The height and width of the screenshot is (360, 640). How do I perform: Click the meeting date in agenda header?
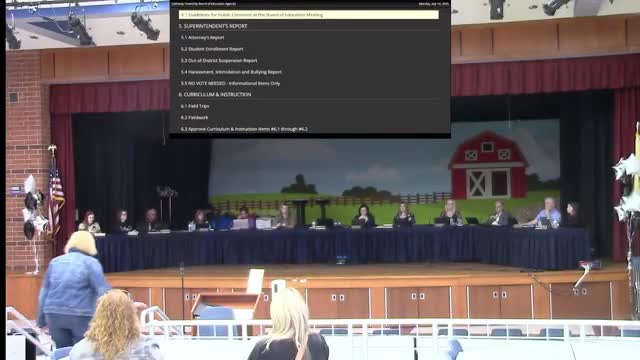(x=433, y=4)
